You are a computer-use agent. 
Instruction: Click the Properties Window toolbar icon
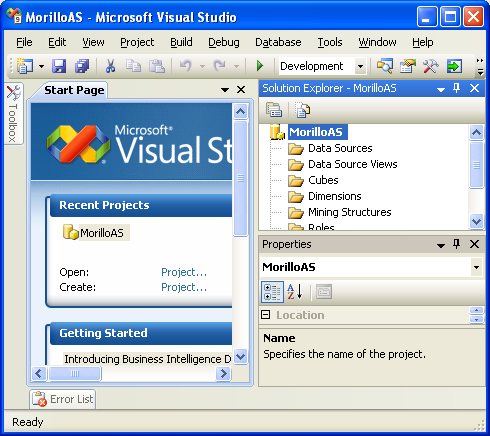[408, 66]
